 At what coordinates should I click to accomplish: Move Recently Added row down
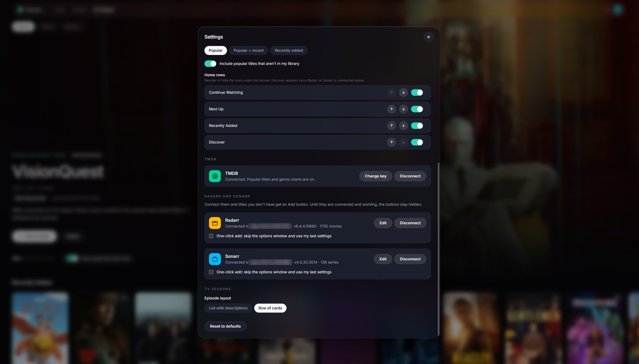(x=403, y=126)
